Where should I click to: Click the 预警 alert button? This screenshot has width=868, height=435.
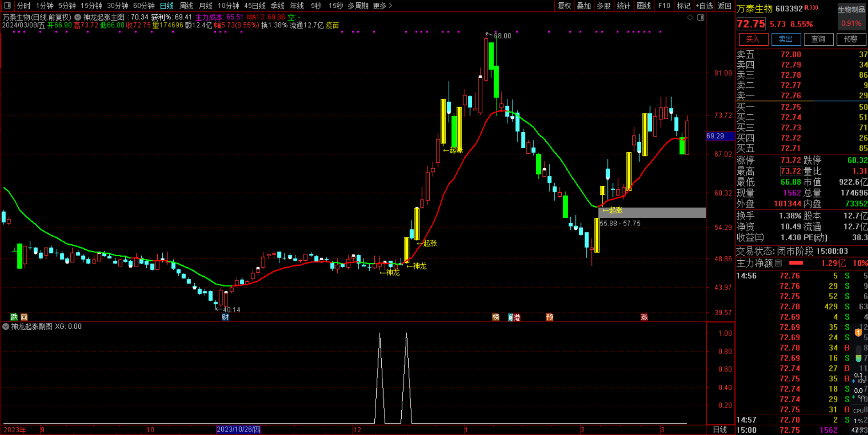[851, 39]
